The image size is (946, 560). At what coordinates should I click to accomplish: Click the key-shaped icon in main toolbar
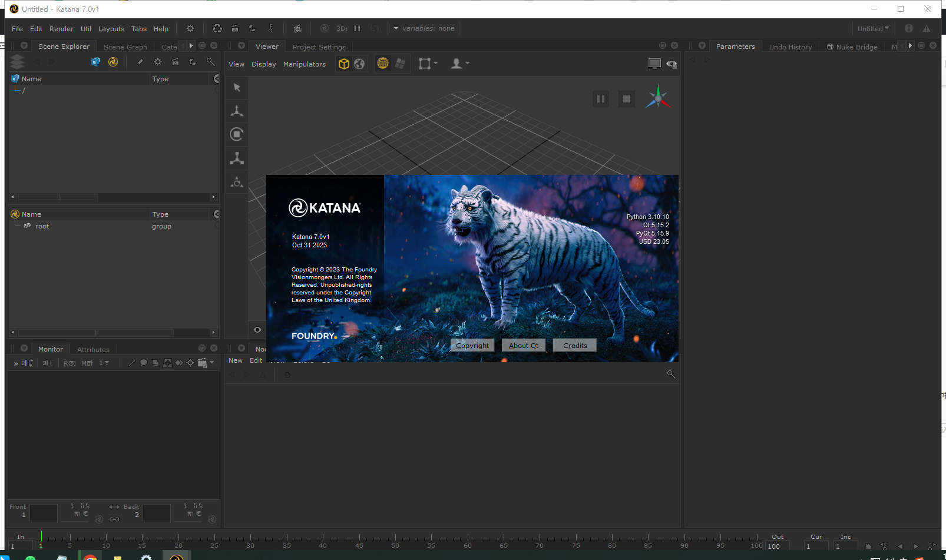click(270, 28)
